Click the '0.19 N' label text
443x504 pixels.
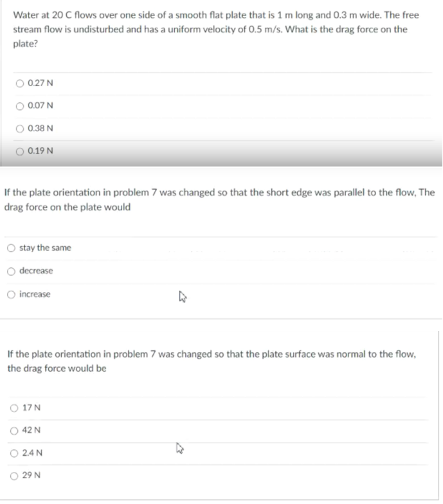pyautogui.click(x=40, y=150)
